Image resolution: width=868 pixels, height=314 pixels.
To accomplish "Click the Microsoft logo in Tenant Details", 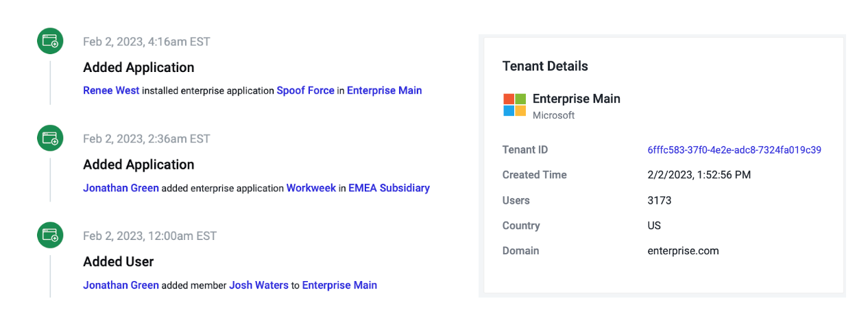I will click(x=514, y=105).
